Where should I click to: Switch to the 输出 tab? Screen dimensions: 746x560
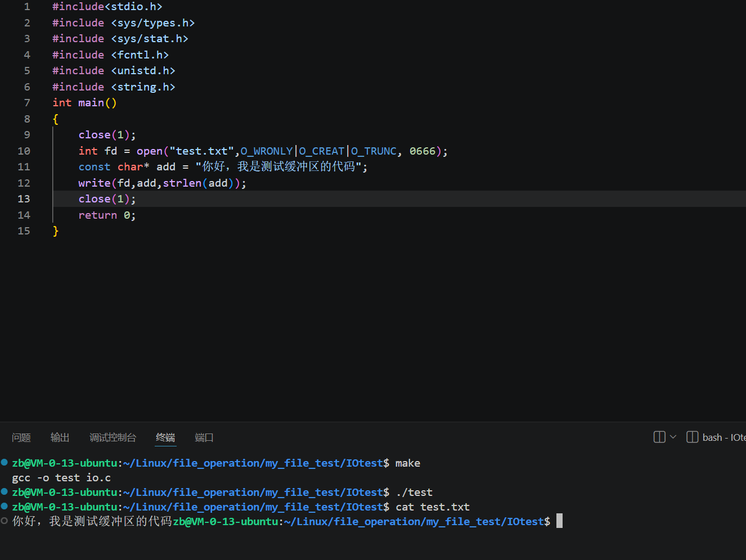click(60, 437)
